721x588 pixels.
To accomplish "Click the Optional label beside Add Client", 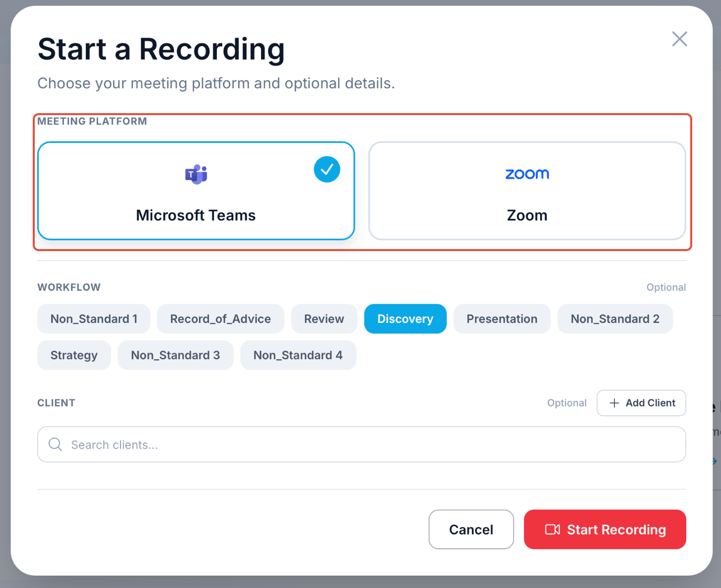I will click(567, 403).
